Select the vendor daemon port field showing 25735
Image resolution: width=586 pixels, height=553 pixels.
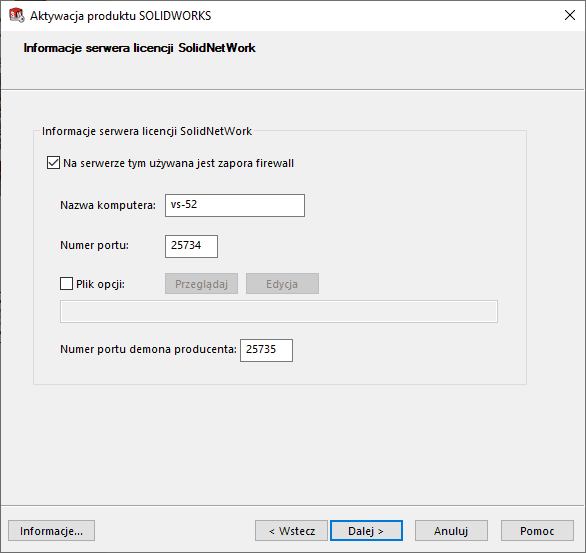click(266, 350)
